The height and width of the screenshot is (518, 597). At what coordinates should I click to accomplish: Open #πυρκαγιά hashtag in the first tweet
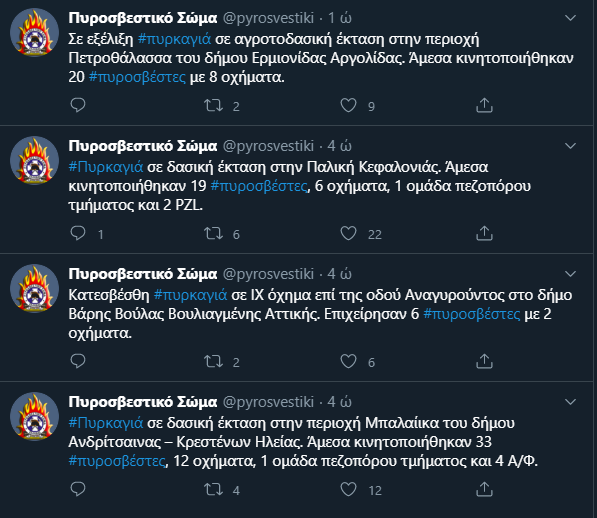[174, 39]
